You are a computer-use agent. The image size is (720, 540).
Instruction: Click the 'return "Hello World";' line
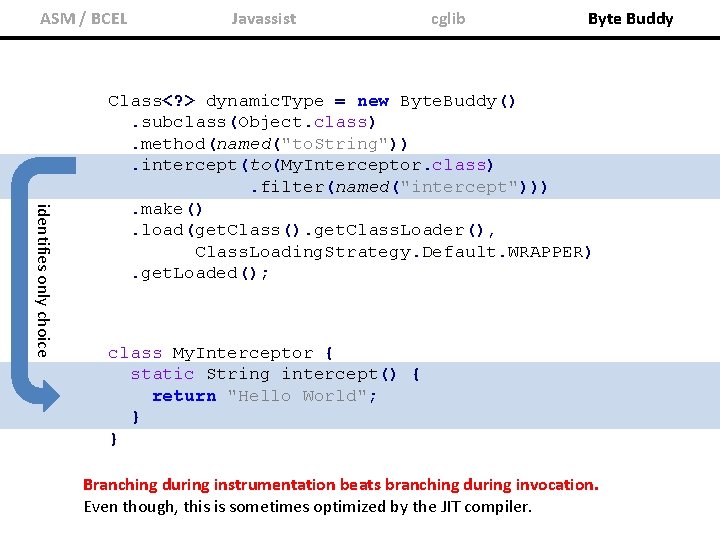click(x=264, y=396)
